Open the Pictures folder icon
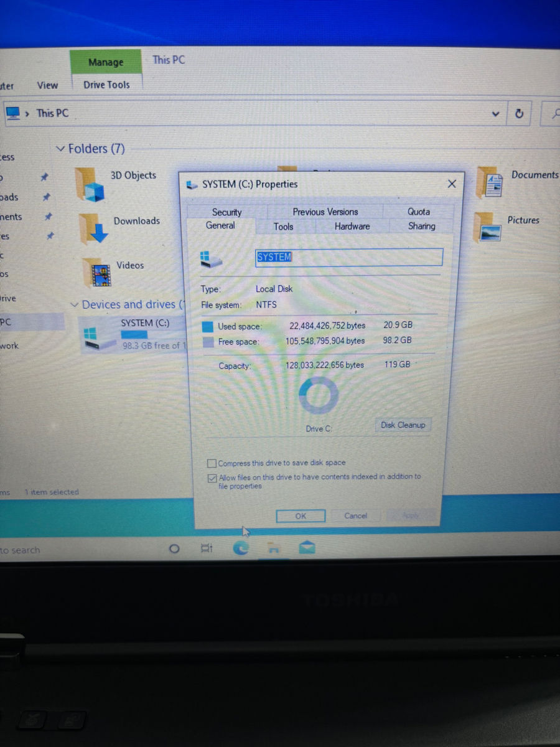 coord(487,227)
